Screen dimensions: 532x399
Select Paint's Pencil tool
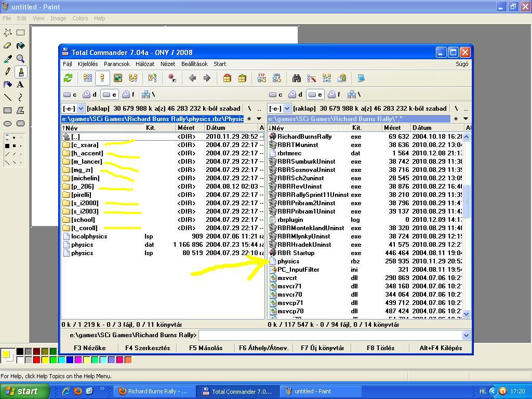(x=7, y=72)
